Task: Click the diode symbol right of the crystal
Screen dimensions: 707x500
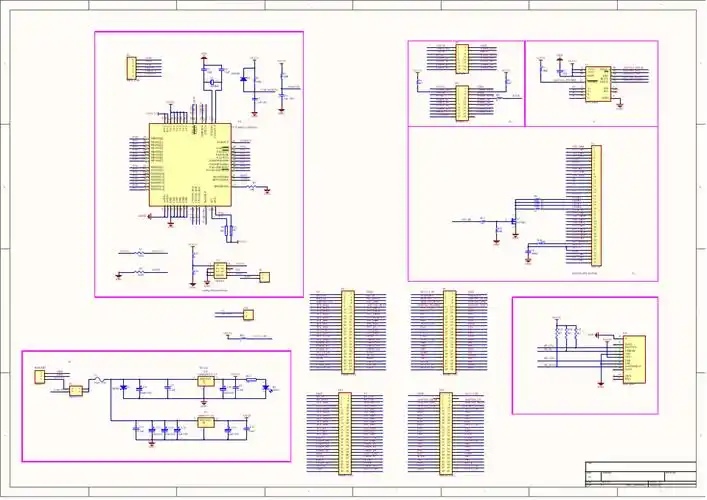Action: 246,78
